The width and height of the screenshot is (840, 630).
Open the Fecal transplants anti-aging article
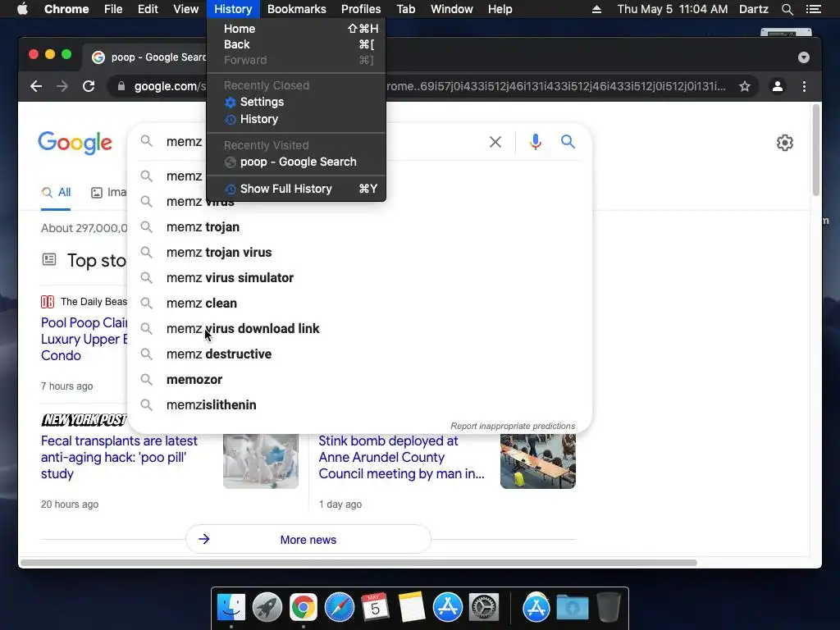coord(119,457)
